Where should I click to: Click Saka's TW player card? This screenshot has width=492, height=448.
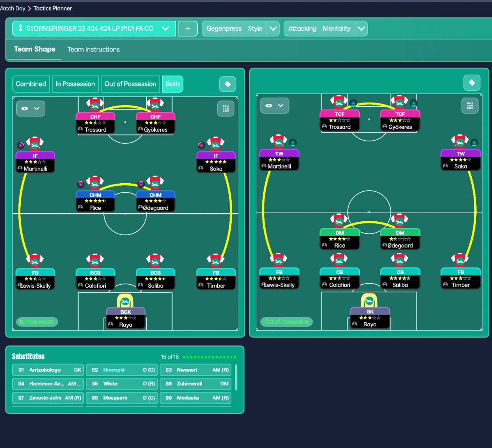[x=460, y=160]
